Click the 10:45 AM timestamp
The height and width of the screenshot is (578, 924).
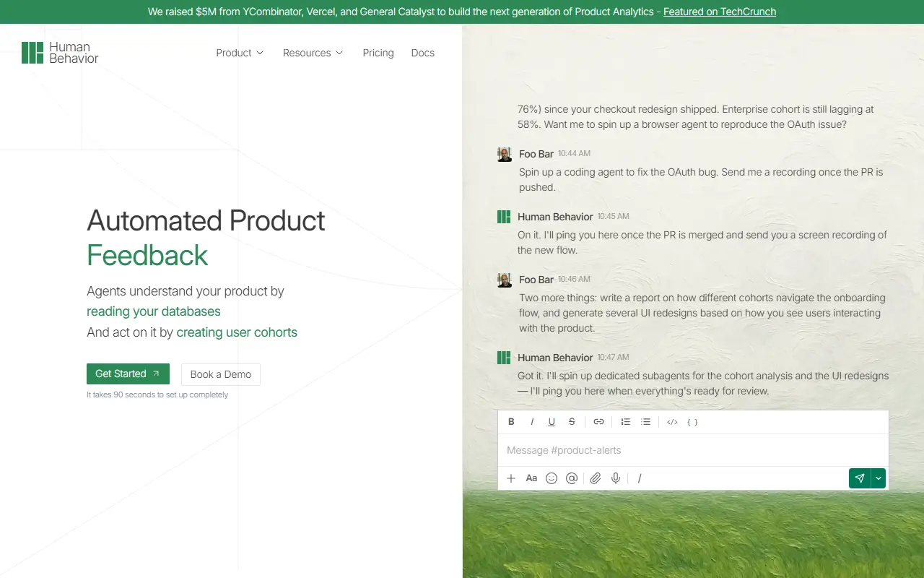(x=613, y=216)
